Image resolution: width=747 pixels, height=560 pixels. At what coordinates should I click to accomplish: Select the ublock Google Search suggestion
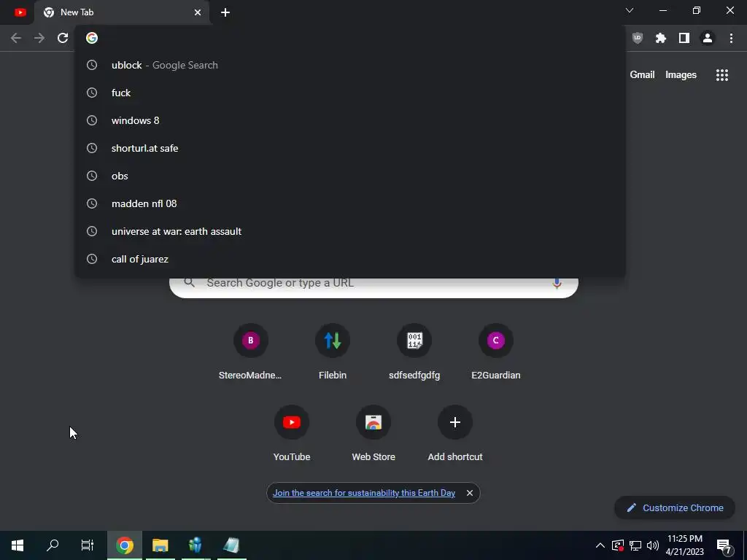(349, 65)
